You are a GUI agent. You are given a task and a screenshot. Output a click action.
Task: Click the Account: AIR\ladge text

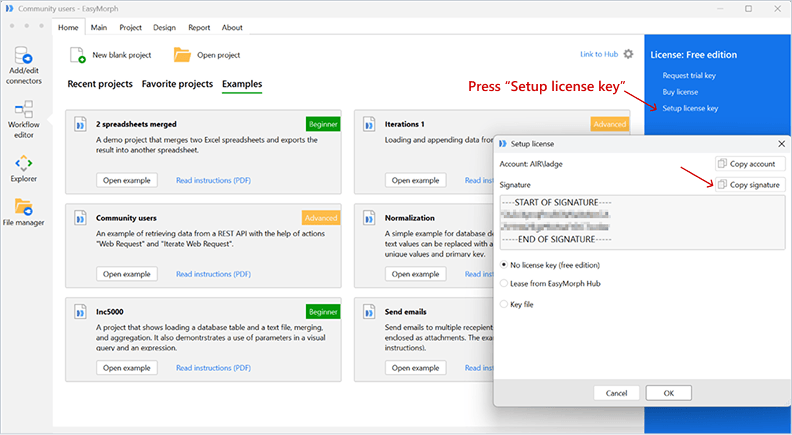[x=531, y=164]
